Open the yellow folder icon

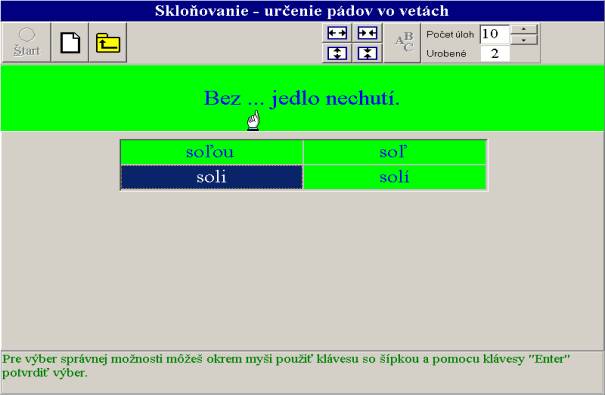[108, 42]
